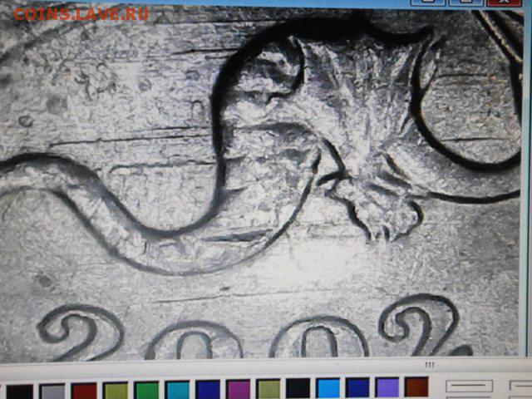This screenshot has width=532, height=399.
Task: Select the brown color swatch
Action: click(416, 387)
